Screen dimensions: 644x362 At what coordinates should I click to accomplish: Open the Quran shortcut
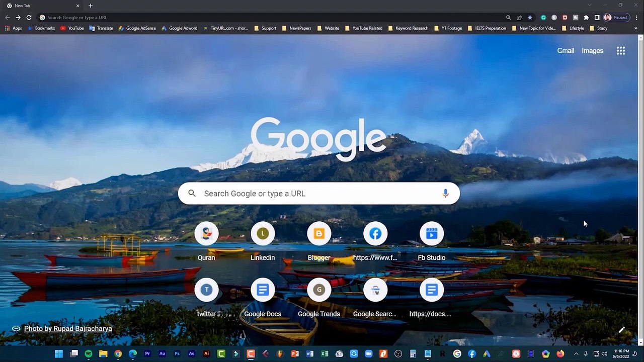point(206,242)
